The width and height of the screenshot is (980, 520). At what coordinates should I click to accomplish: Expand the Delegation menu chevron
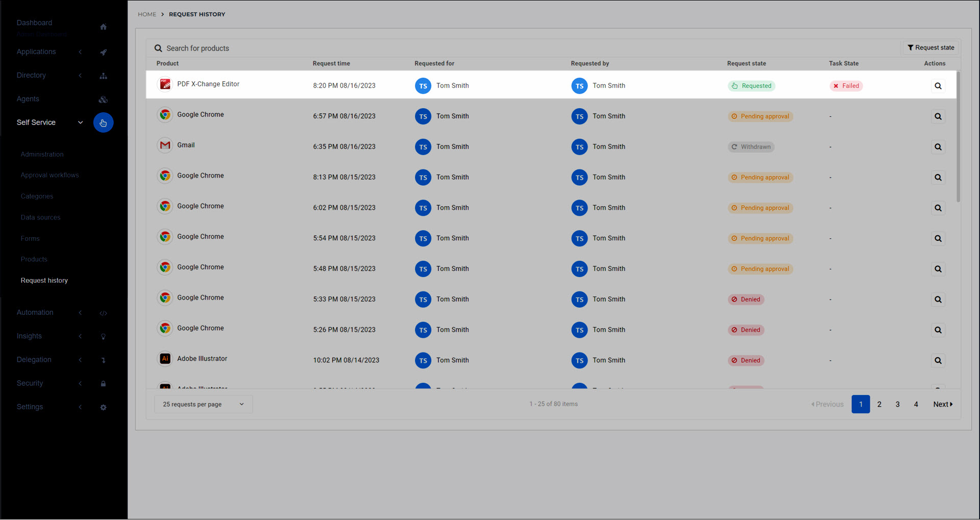(x=80, y=360)
